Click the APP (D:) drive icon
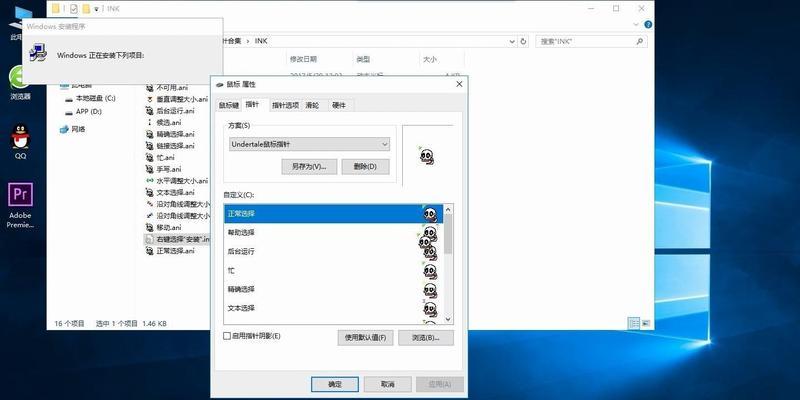 tap(69, 112)
